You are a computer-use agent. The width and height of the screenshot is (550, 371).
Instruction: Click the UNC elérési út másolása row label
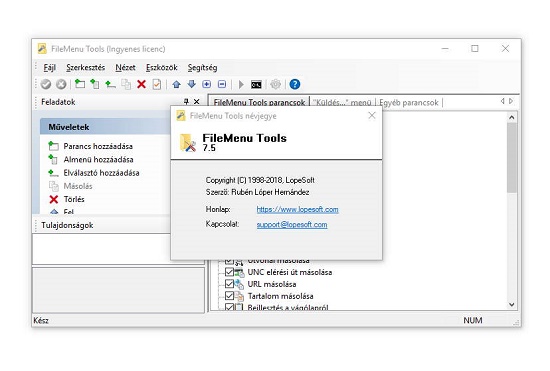(290, 272)
